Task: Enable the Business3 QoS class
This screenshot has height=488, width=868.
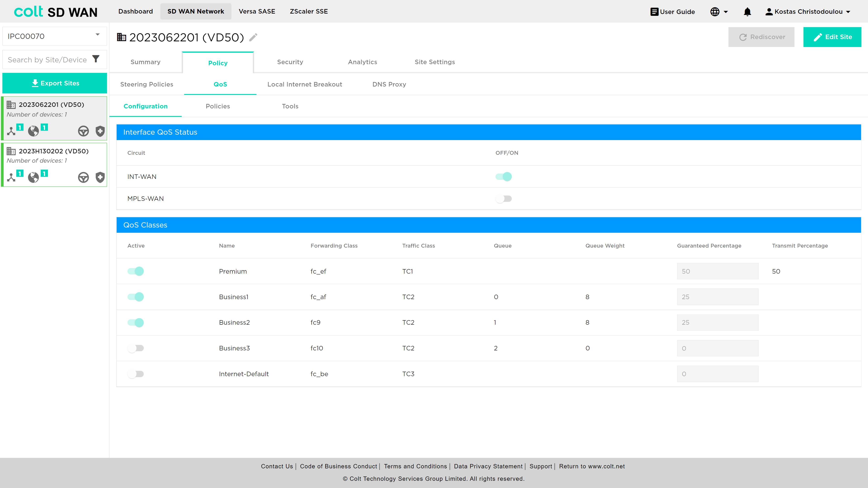Action: click(135, 348)
